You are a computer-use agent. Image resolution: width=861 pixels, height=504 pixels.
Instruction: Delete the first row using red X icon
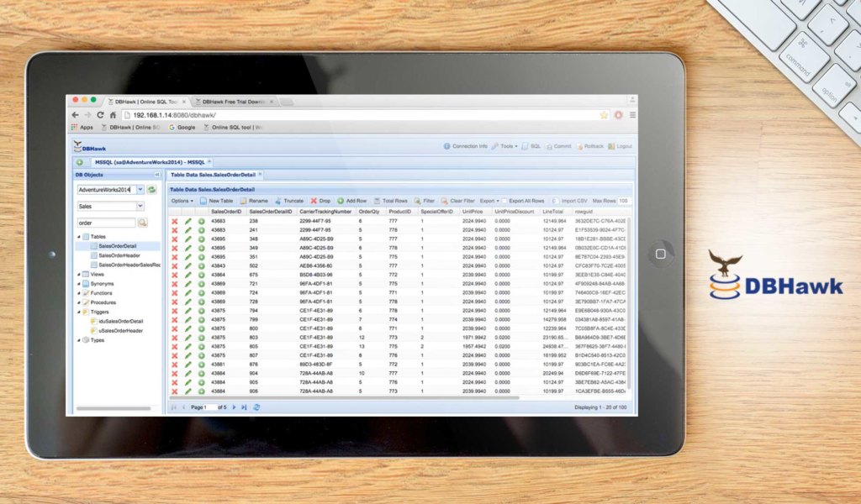click(175, 221)
